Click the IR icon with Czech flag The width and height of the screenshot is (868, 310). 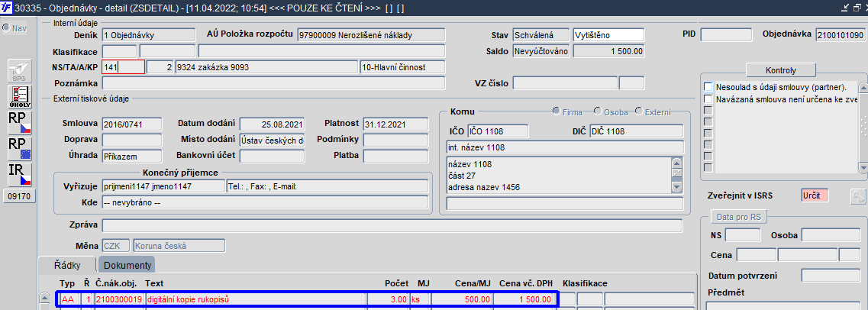coord(19,174)
